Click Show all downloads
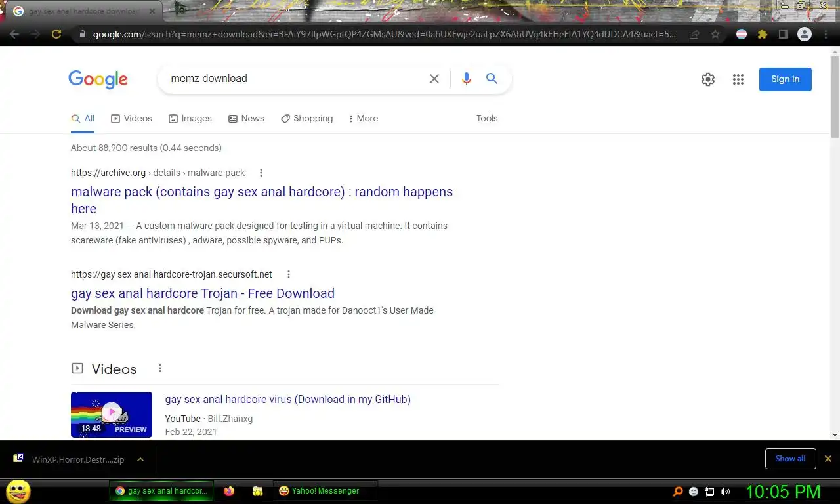 [x=790, y=459]
